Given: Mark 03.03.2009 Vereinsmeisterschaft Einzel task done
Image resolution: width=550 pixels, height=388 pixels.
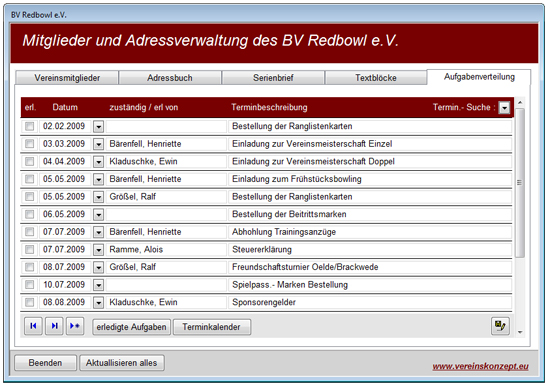Looking at the screenshot, I should point(30,144).
